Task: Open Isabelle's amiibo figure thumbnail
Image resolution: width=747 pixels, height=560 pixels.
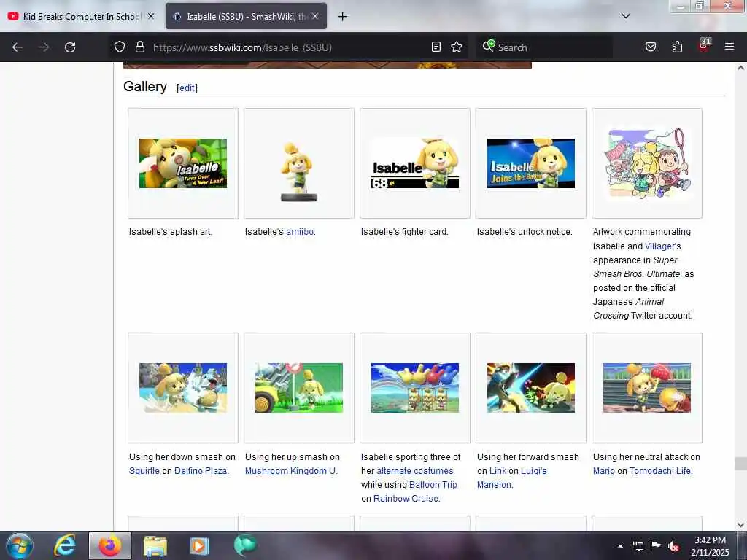Action: point(298,171)
